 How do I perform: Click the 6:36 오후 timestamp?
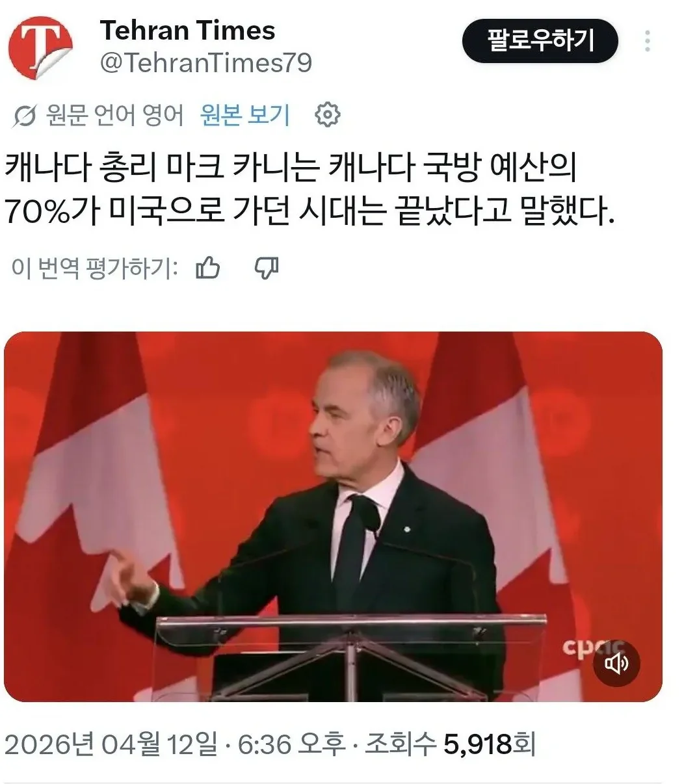pos(292,744)
